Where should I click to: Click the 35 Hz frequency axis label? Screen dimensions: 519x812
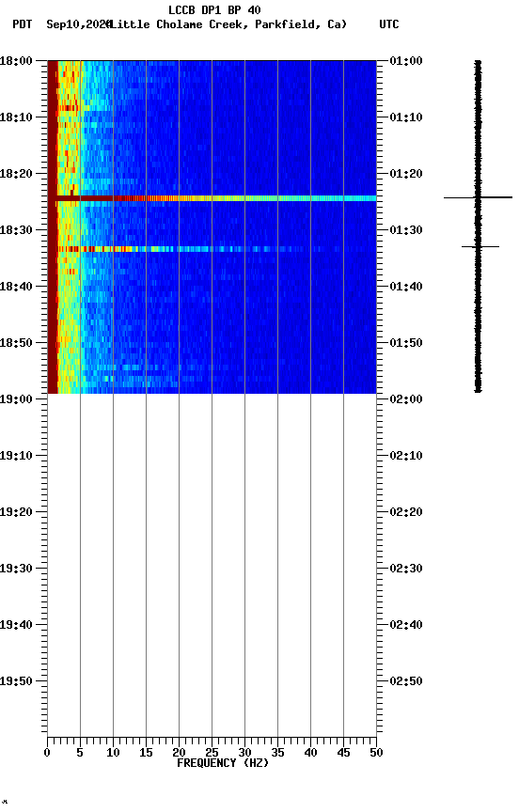(x=277, y=753)
